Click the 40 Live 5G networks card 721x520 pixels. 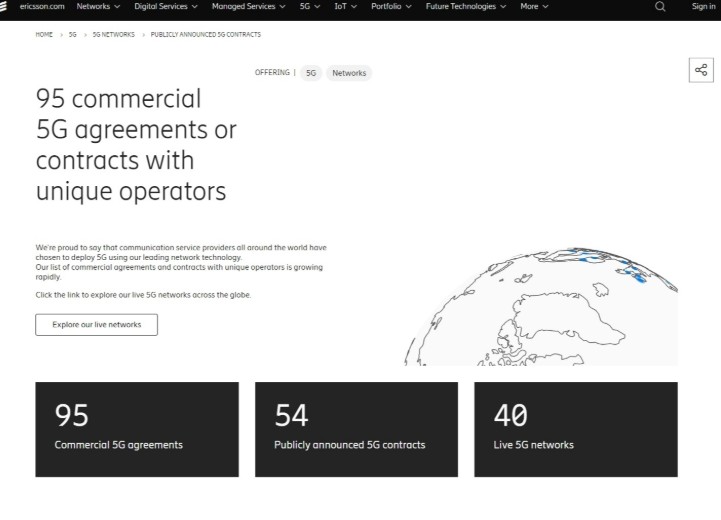click(576, 429)
